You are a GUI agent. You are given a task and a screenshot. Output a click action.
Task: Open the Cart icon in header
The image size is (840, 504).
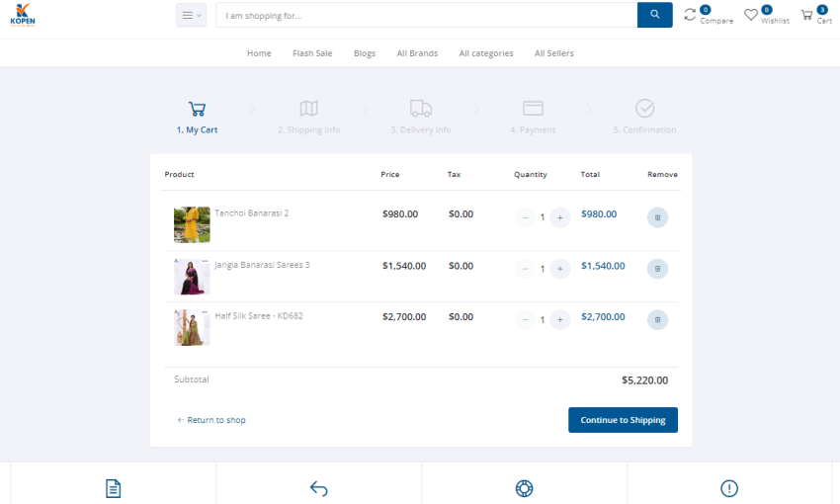[x=807, y=15]
